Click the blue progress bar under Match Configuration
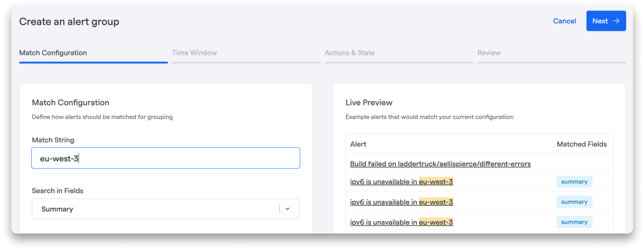Image resolution: width=644 pixels, height=250 pixels. pos(93,62)
